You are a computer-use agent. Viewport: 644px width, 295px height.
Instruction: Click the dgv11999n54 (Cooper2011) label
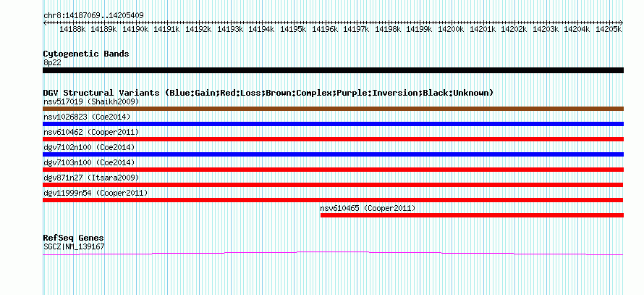pos(96,193)
